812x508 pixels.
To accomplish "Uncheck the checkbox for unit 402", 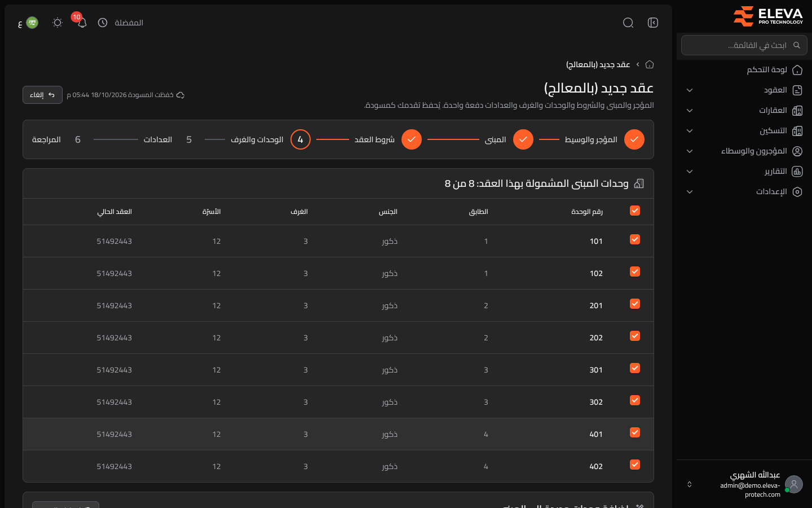I will point(635,465).
